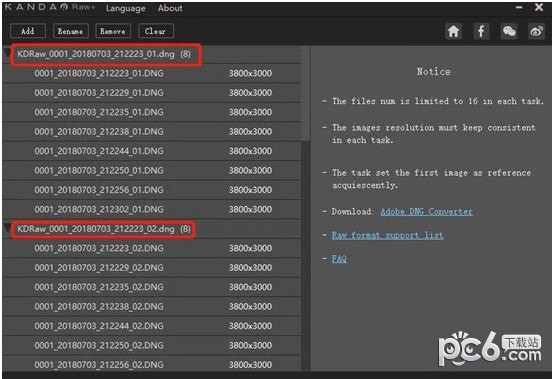Select file 0001_20180703_212244_01.DNG
The height and width of the screenshot is (379, 553).
coord(152,151)
